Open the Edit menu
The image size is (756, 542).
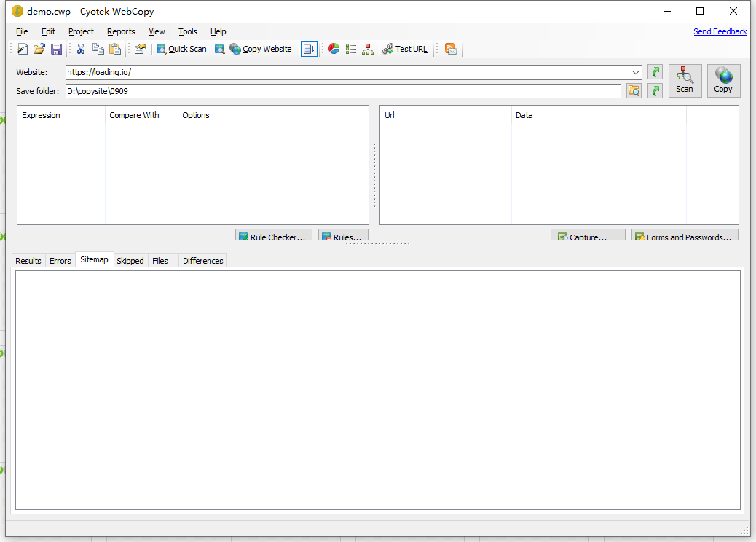coord(48,31)
